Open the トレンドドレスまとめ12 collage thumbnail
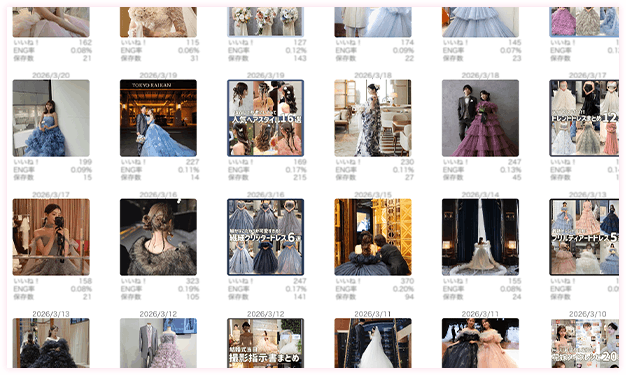Screen dimensions: 626x375 tap(584, 118)
